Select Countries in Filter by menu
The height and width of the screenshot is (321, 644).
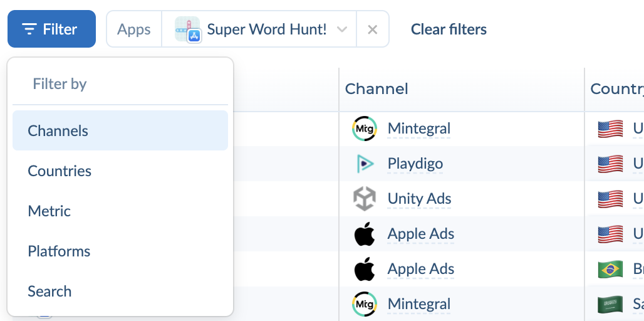click(x=120, y=171)
